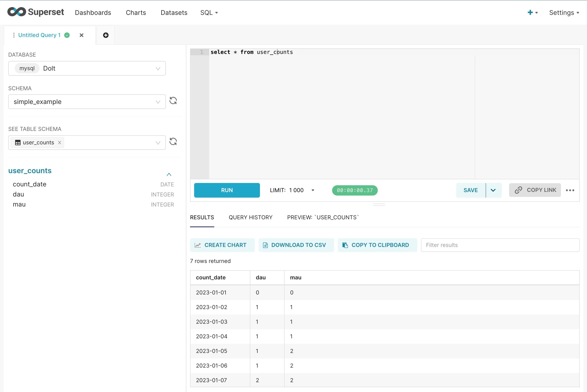587x392 pixels.
Task: Refresh the schema list
Action: (173, 101)
